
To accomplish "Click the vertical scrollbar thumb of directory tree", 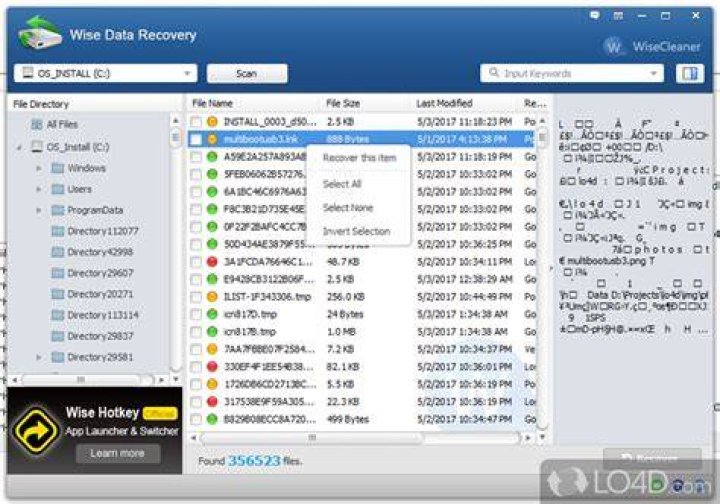I will [x=175, y=138].
